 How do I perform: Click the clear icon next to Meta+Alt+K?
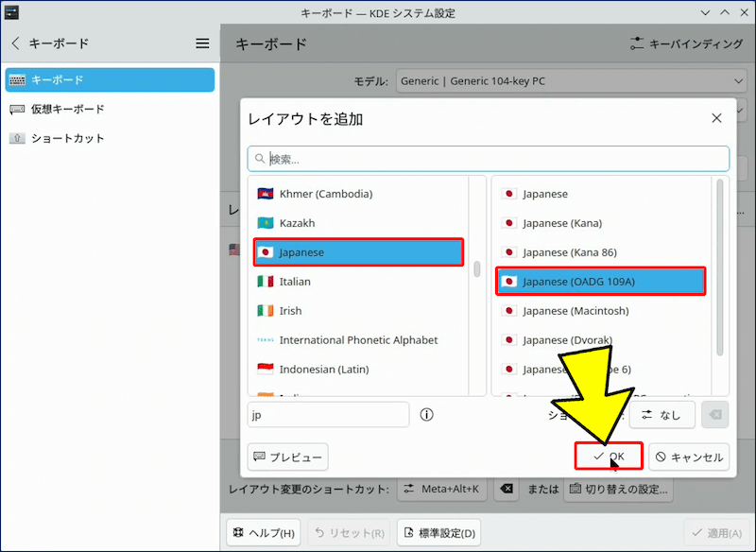[507, 489]
